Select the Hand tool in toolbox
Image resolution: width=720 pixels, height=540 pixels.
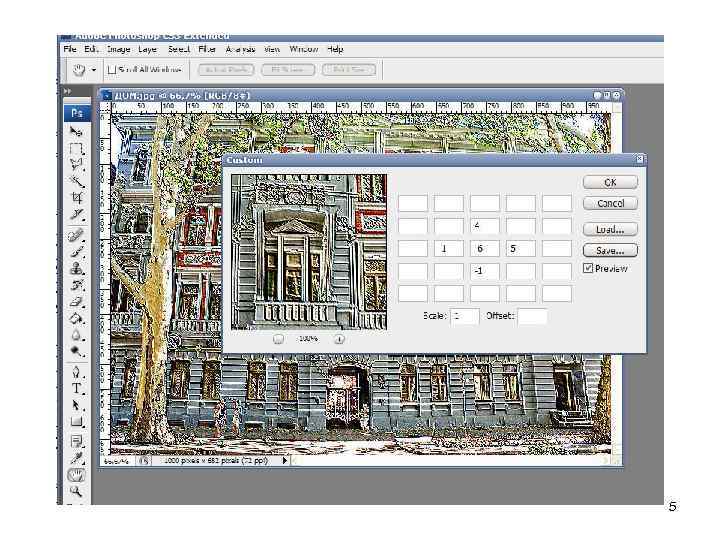click(76, 475)
